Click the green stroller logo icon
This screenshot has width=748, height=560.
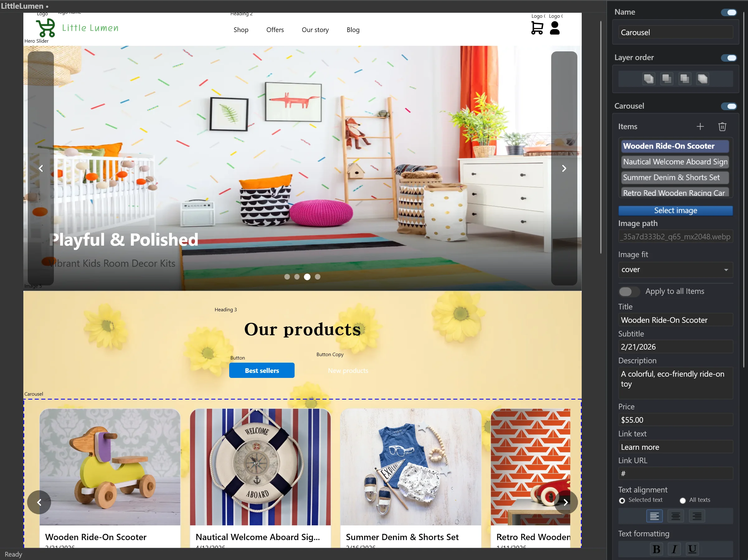(x=46, y=27)
